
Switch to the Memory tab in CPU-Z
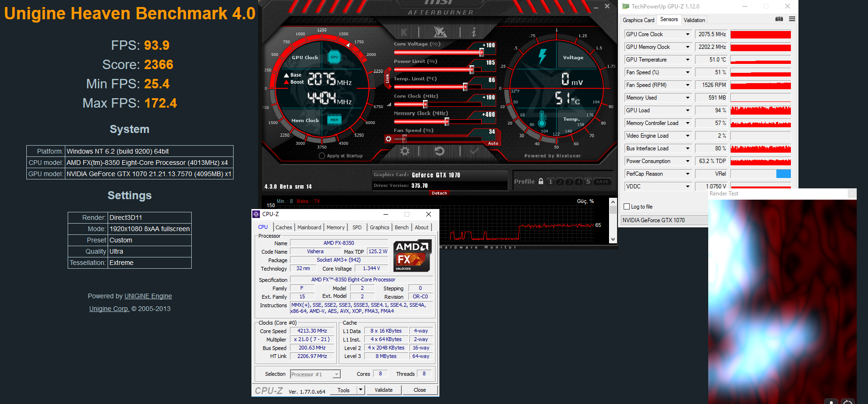tap(336, 227)
